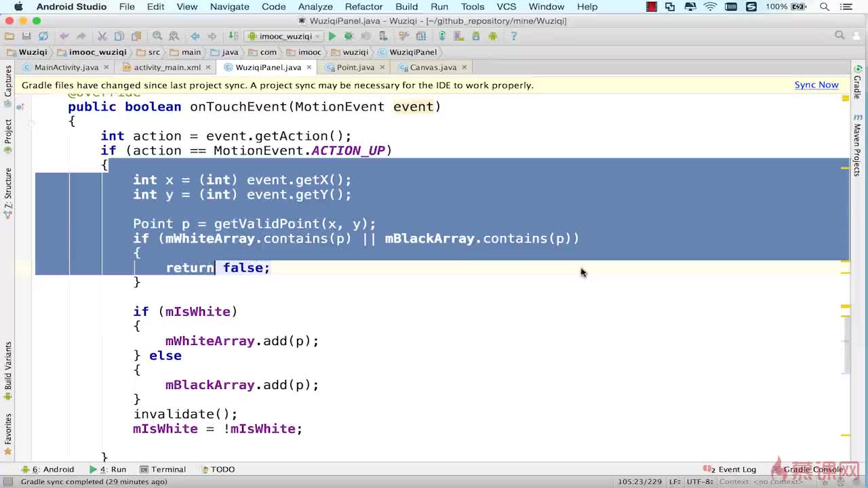Viewport: 868px width, 488px height.
Task: Toggle the Build Variants tool window
Action: click(x=8, y=371)
